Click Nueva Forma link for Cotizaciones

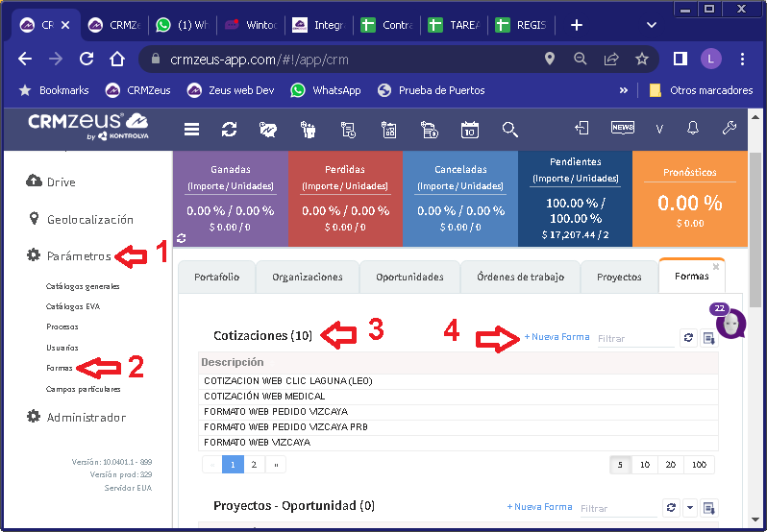click(557, 337)
